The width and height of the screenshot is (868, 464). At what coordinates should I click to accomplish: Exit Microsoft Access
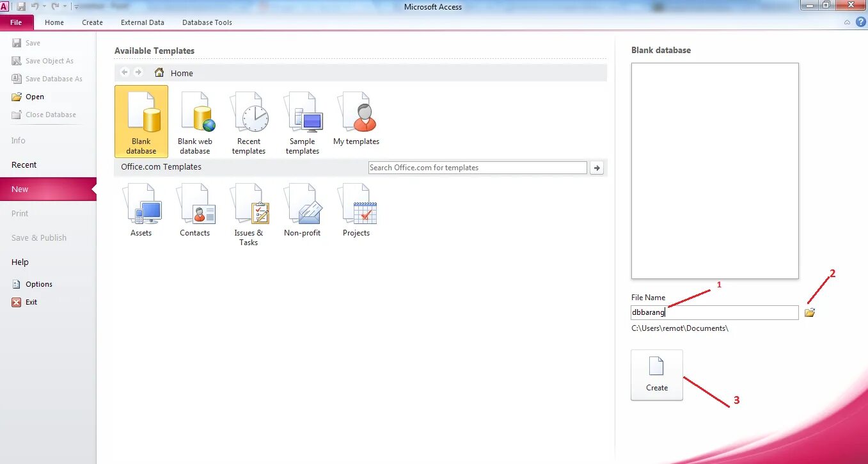[x=24, y=303]
